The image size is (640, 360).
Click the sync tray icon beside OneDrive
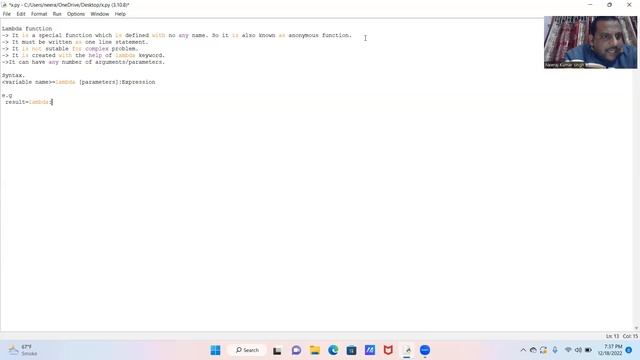click(543, 350)
